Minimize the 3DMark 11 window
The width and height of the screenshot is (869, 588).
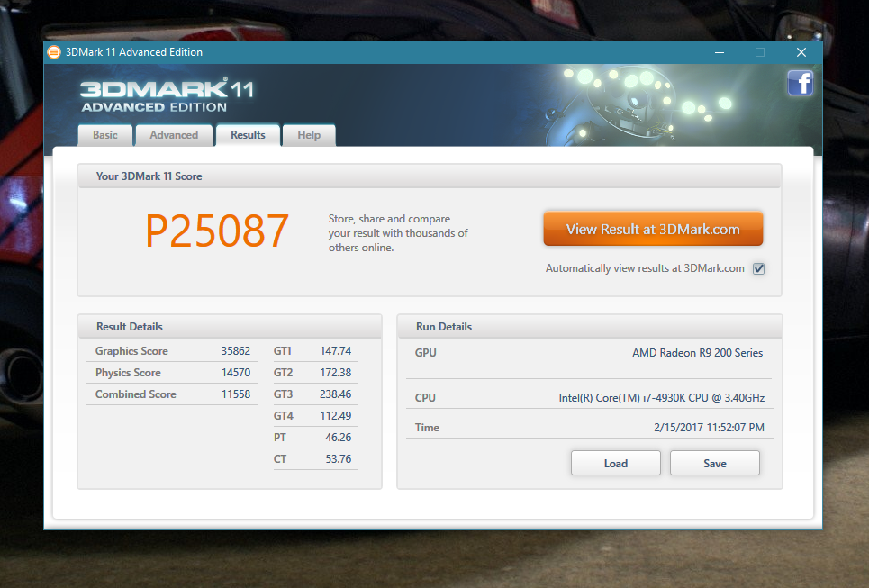[720, 52]
